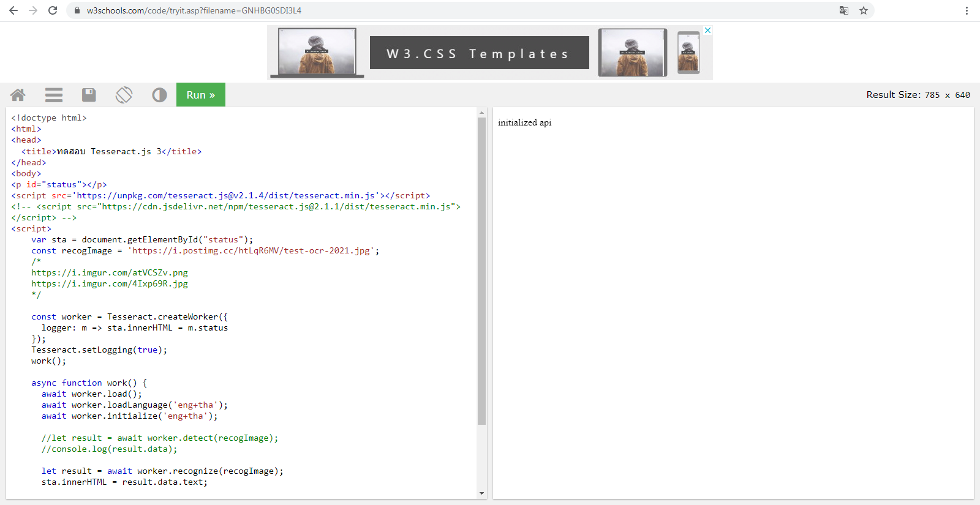Click the commented console.log(result.data) line
Image resolution: width=980 pixels, height=505 pixels.
(109, 449)
